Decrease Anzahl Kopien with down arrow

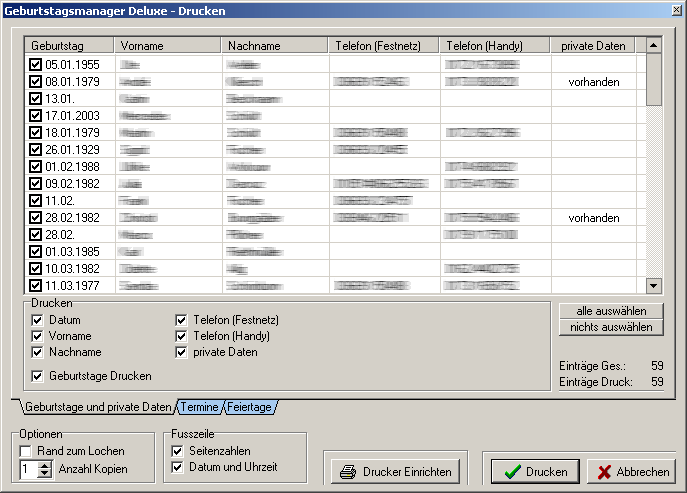click(44, 473)
